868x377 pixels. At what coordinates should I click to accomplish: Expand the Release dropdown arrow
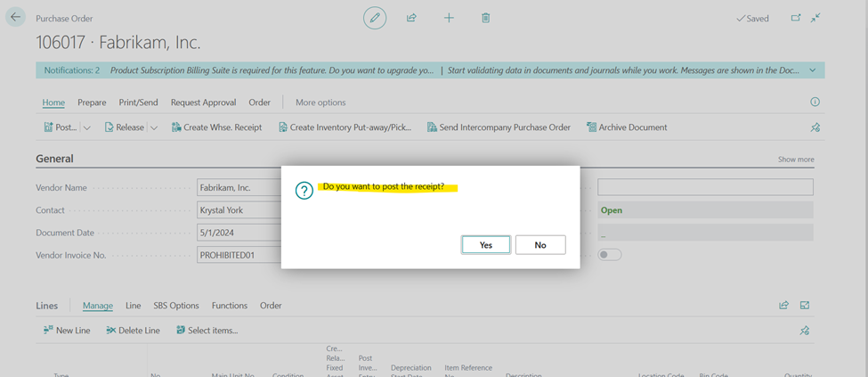click(154, 127)
